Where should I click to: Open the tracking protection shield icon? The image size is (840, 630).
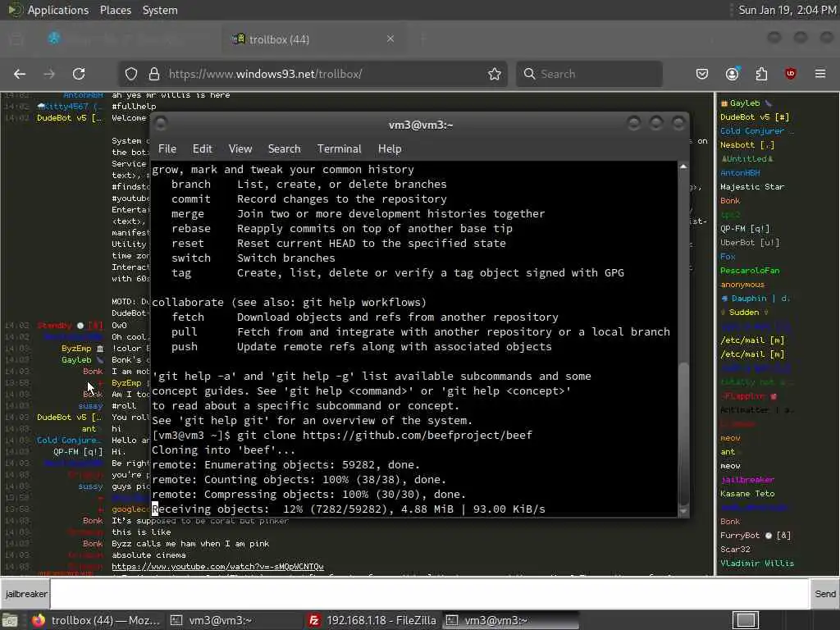(x=131, y=74)
